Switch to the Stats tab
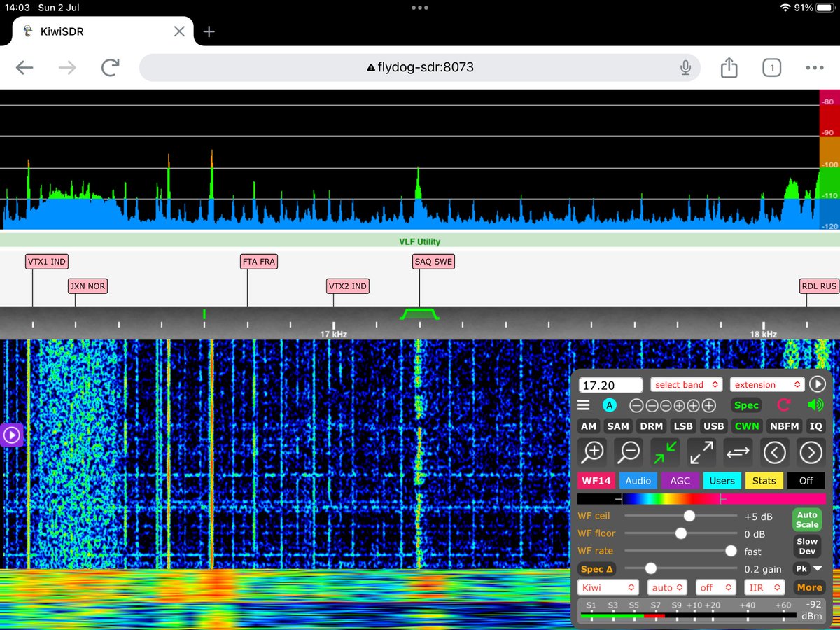 point(764,481)
